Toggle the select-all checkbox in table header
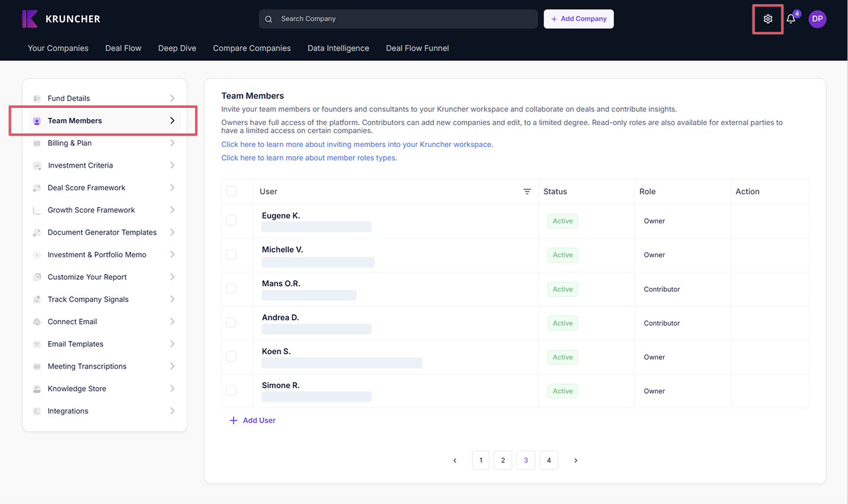The width and height of the screenshot is (848, 504). [x=231, y=191]
